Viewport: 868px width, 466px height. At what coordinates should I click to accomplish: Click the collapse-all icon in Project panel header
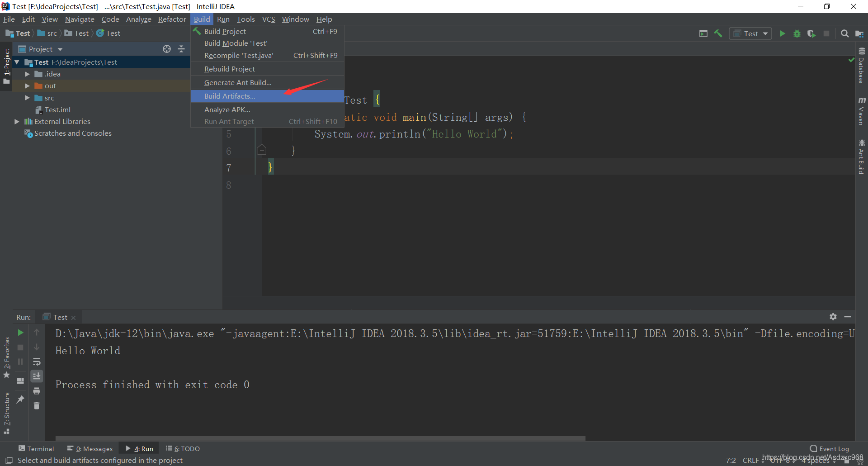pos(181,49)
